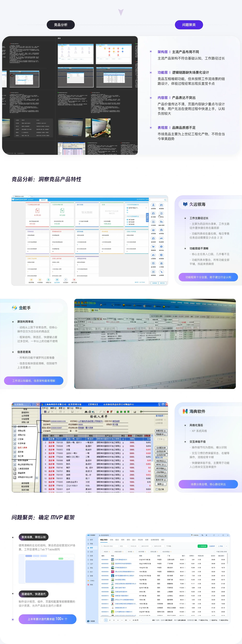
Task: Open 统计 in the ABC药店管家 sidebar
Action: coord(90,572)
